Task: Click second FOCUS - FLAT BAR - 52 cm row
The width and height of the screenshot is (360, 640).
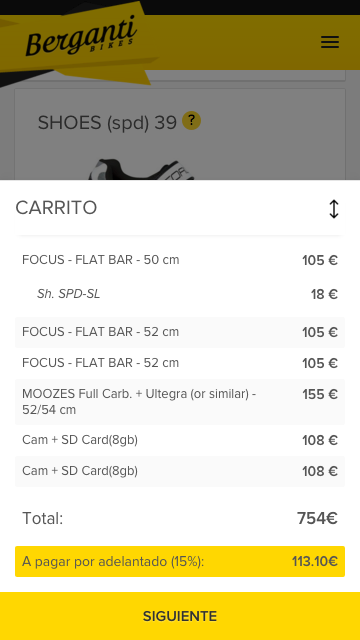Action: tap(180, 363)
